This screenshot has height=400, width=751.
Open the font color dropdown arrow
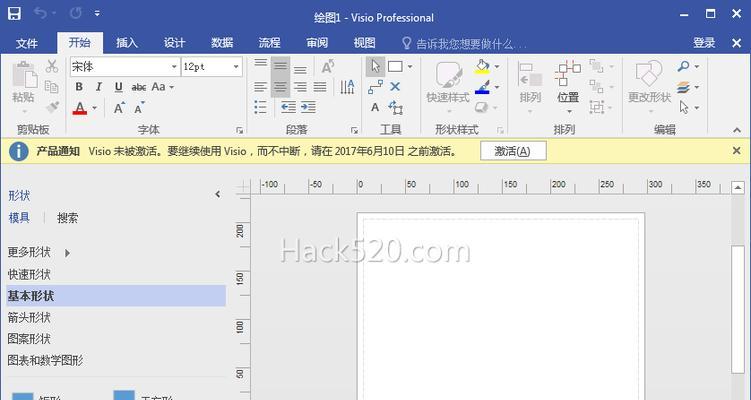pyautogui.click(x=94, y=108)
